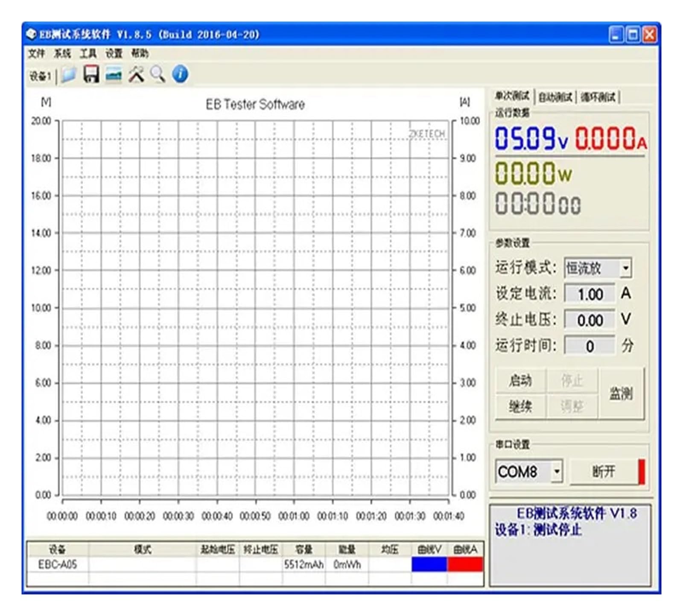Image resolution: width=683 pixels, height=616 pixels.
Task: Switch to the 单次测试 tab
Action: [x=512, y=96]
